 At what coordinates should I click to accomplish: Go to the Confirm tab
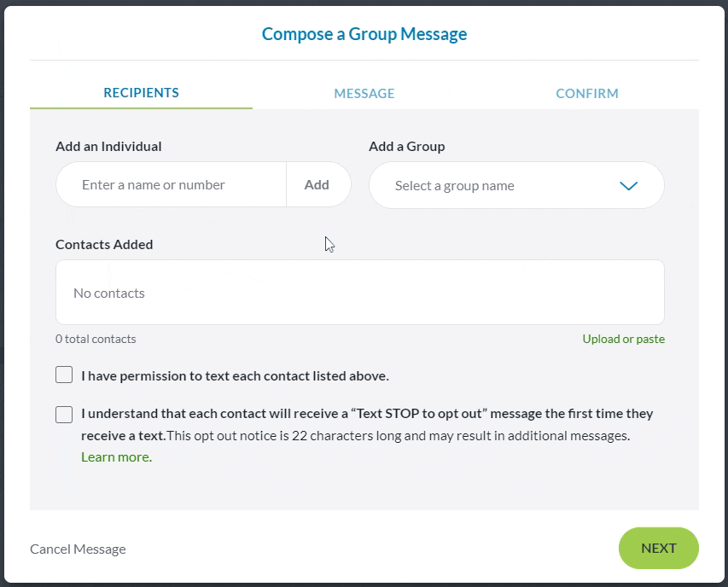click(x=587, y=94)
